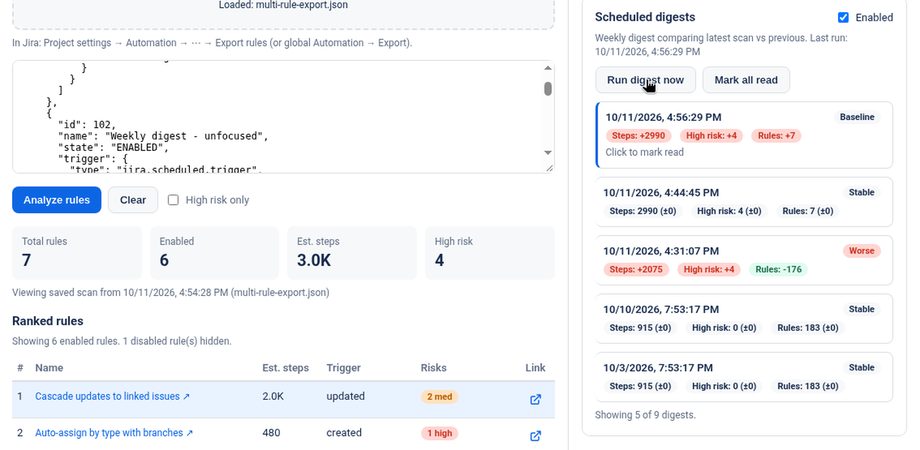Click the Total rules stat card
This screenshot has height=450, width=920.
coord(77,253)
